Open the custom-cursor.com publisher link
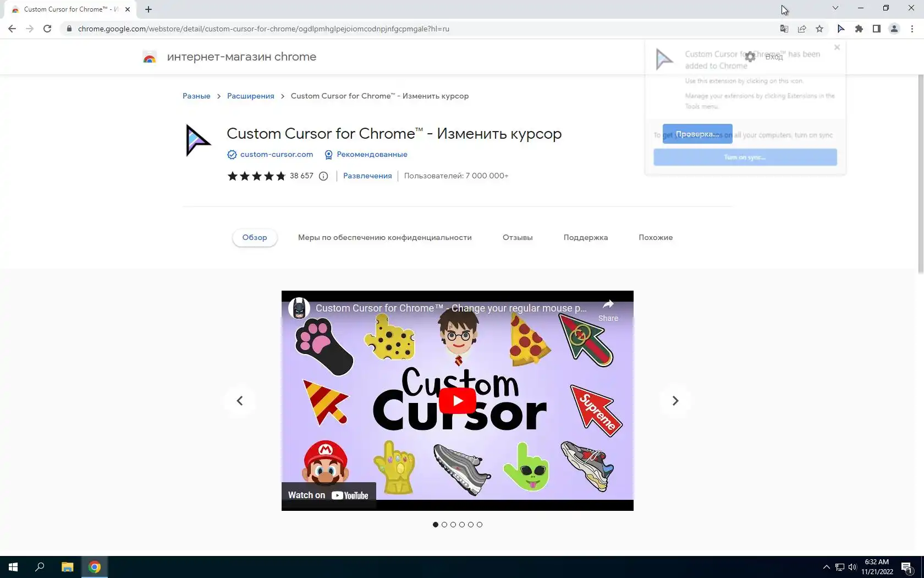The height and width of the screenshot is (578, 924). [277, 155]
